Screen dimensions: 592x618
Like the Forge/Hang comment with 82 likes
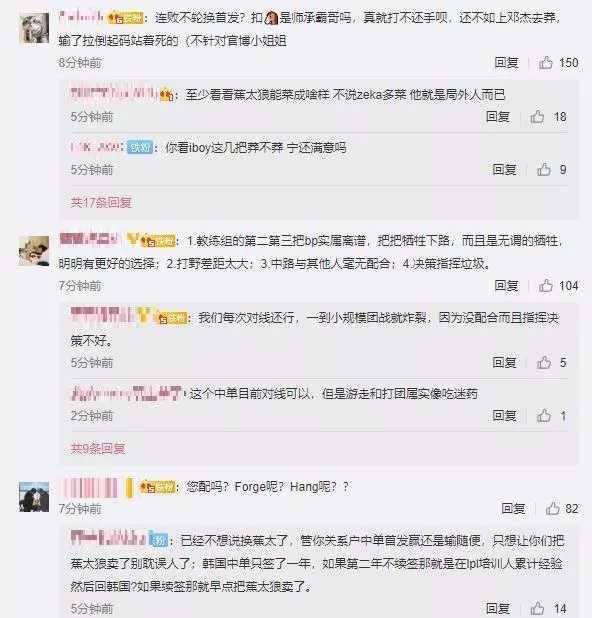(553, 508)
